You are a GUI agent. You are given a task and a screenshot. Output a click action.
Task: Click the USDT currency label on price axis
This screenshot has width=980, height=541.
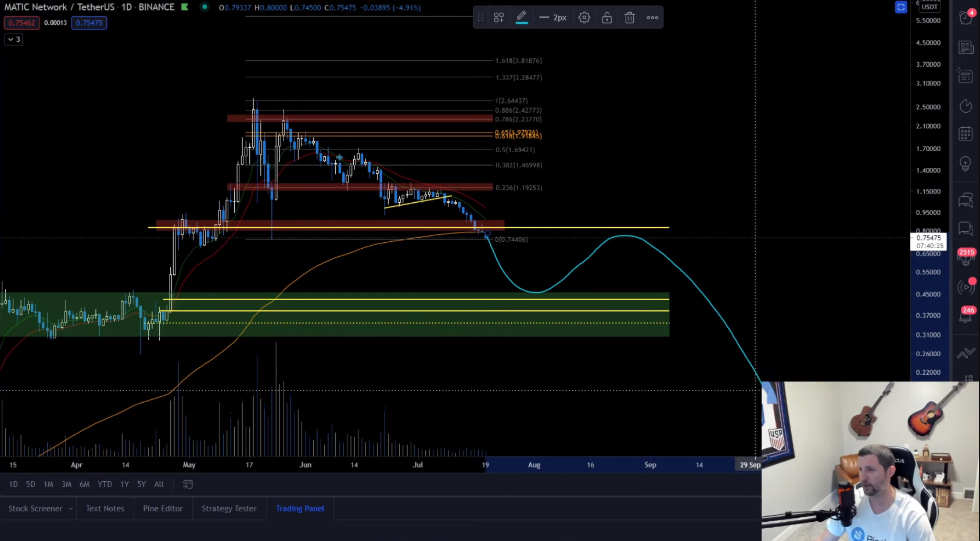tap(929, 7)
